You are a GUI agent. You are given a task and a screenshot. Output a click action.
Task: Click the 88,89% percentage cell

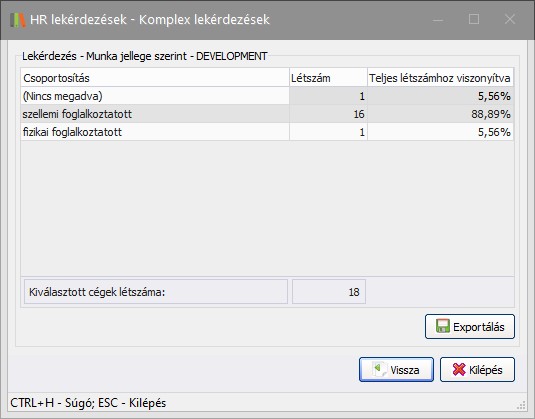point(440,114)
